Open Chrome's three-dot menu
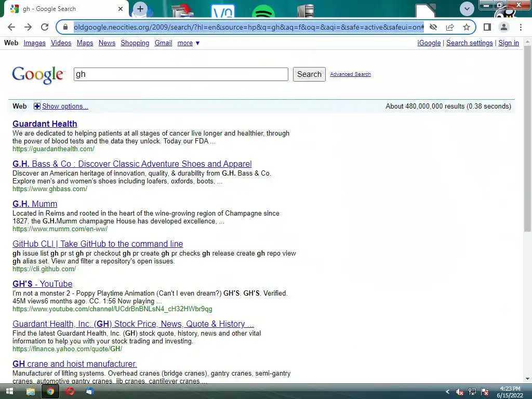Viewport: 532px width, 399px height. pos(521,27)
